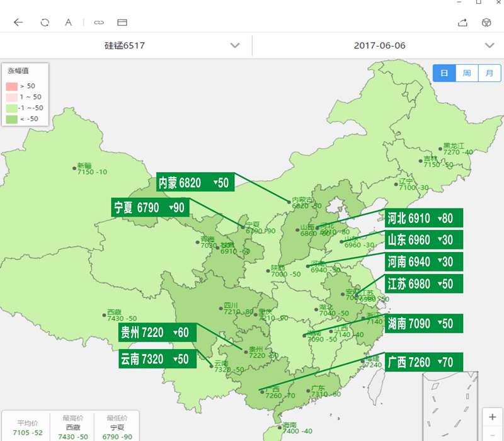
Task: Copy the page link with the chain icon
Action: click(99, 23)
